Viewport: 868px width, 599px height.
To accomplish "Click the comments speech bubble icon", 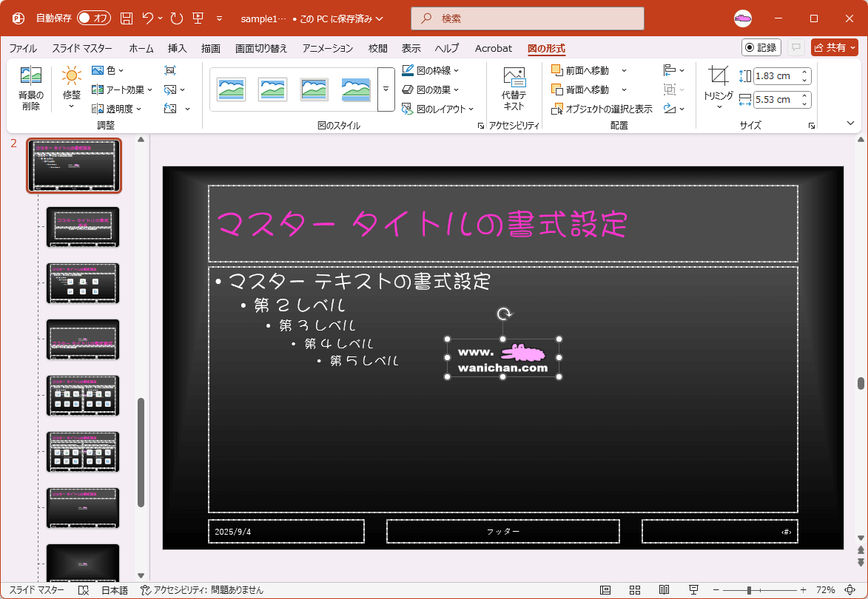I will [x=796, y=47].
